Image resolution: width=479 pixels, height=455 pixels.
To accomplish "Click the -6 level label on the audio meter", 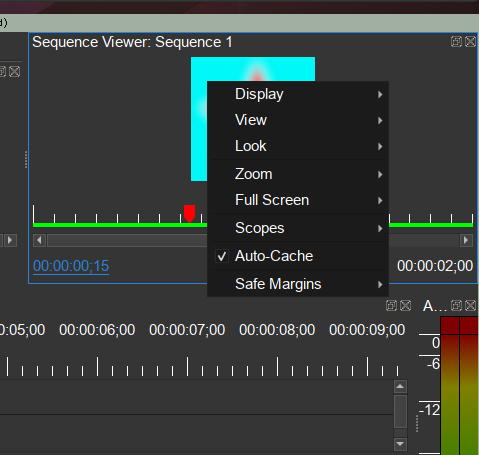I will point(433,364).
